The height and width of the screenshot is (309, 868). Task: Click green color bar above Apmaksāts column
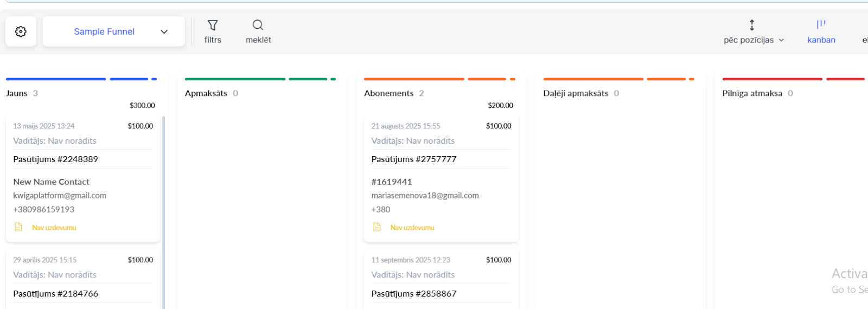click(x=235, y=79)
